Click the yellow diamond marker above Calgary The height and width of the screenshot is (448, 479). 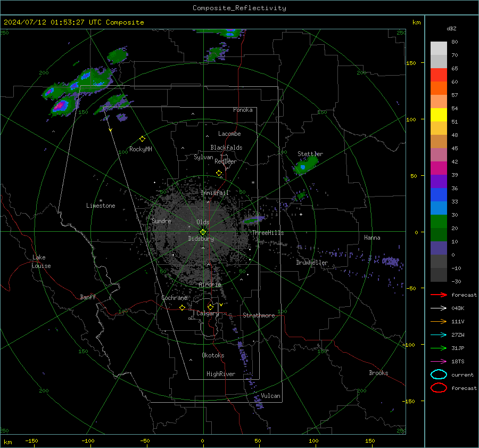coord(210,307)
